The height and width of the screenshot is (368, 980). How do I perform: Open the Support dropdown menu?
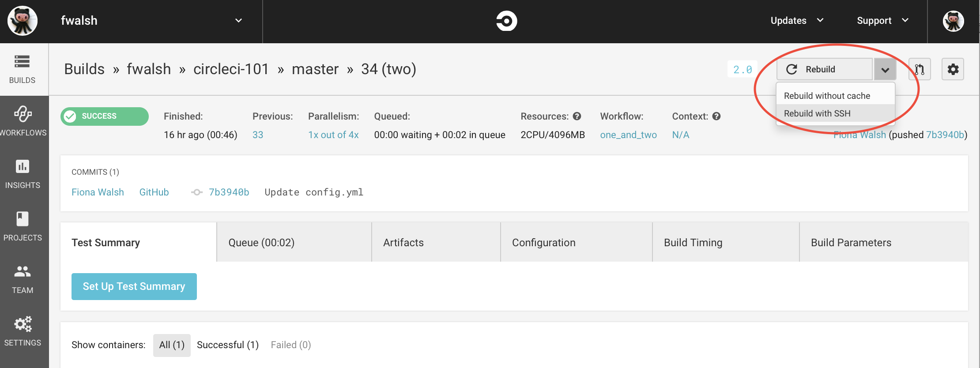(x=882, y=20)
